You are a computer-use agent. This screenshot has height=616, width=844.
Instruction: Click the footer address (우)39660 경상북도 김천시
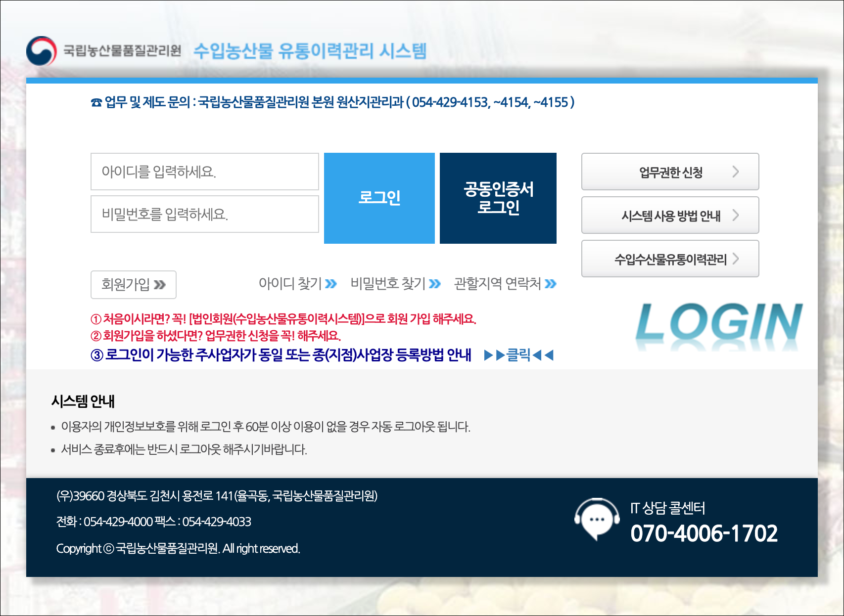click(217, 496)
